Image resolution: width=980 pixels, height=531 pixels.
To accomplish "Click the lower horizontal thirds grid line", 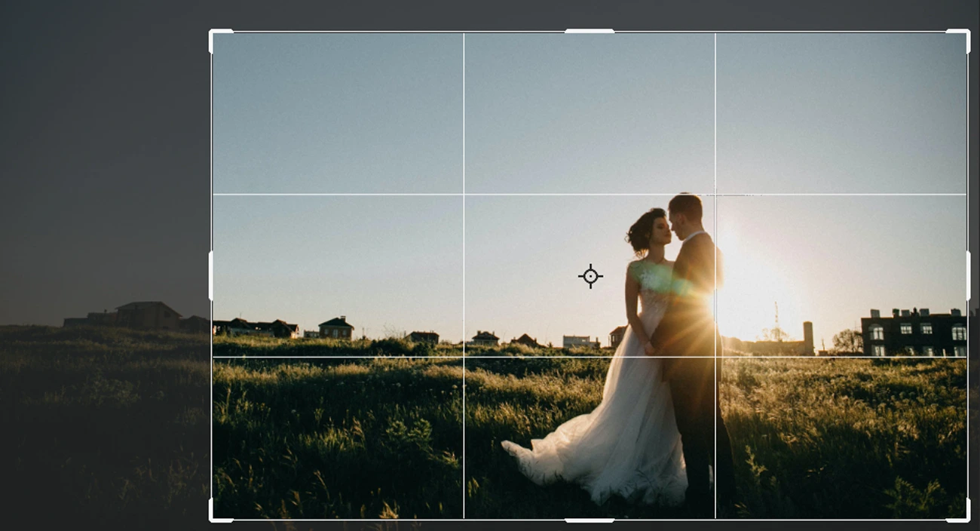I will (x=339, y=357).
